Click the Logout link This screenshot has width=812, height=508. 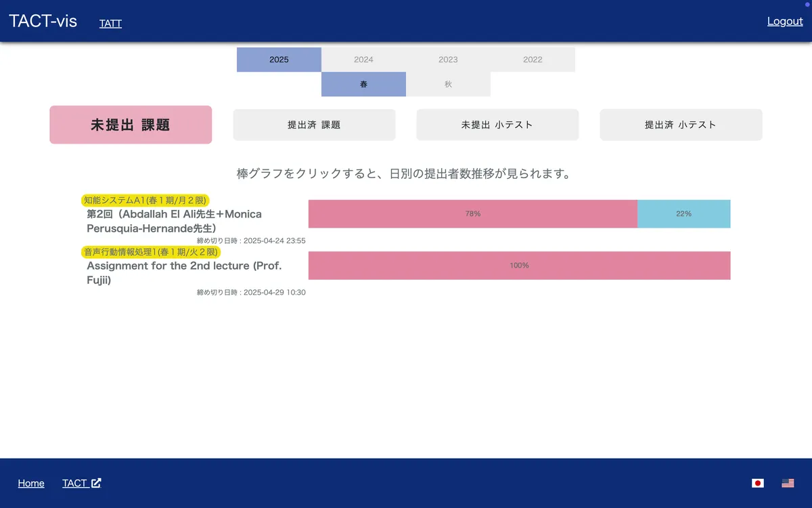[784, 21]
